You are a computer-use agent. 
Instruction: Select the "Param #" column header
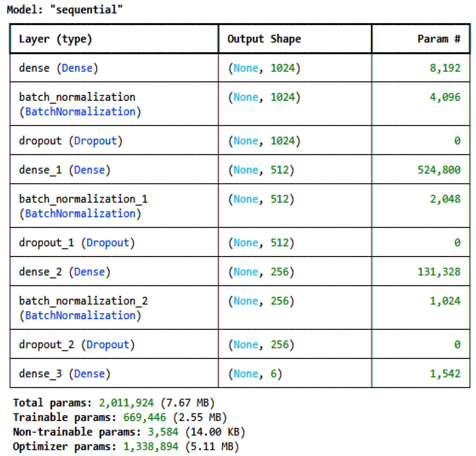pyautogui.click(x=439, y=39)
